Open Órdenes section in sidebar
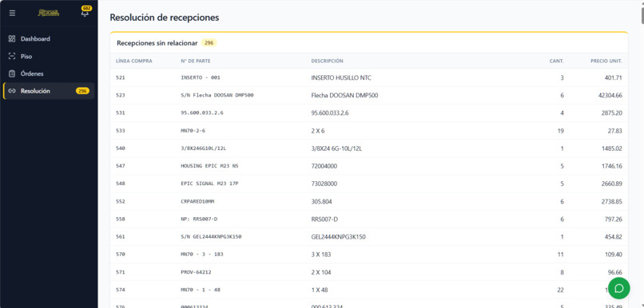The image size is (644, 308). (49, 74)
